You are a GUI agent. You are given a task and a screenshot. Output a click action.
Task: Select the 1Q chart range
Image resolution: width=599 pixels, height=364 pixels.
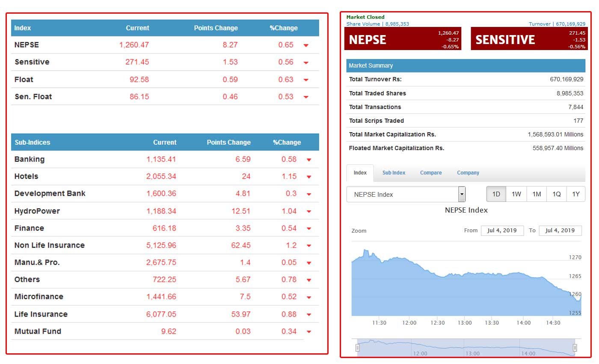[557, 194]
